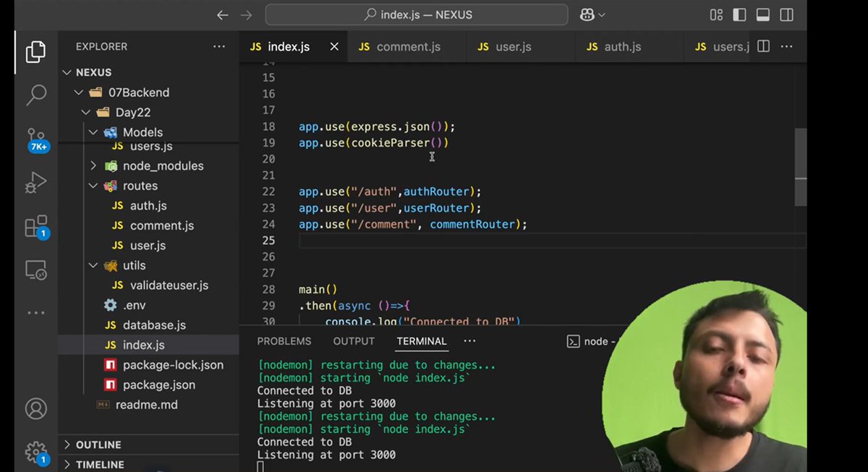Open the Copilot dropdown arrow
Screen dimensions: 868x472
click(x=602, y=14)
